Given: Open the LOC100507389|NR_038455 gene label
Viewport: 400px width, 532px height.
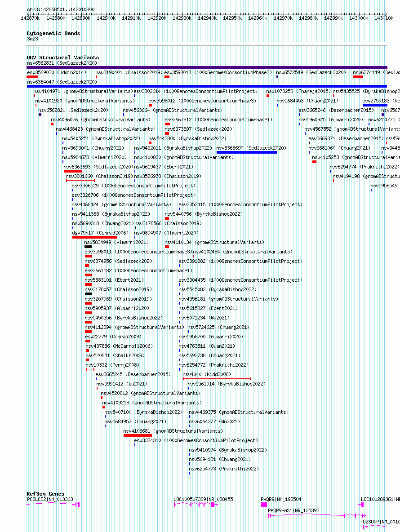Looking at the screenshot, I should coord(203,499).
